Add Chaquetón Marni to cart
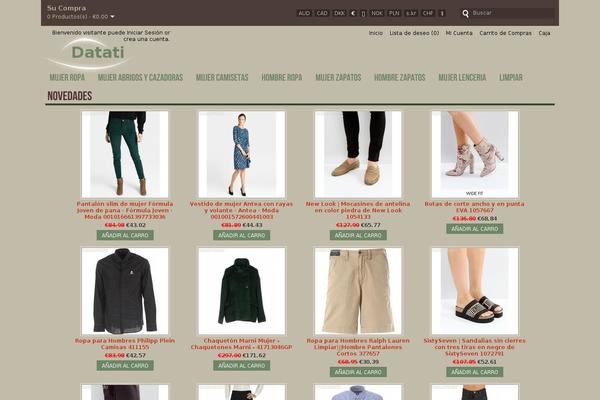The height and width of the screenshot is (400, 600). [241, 366]
